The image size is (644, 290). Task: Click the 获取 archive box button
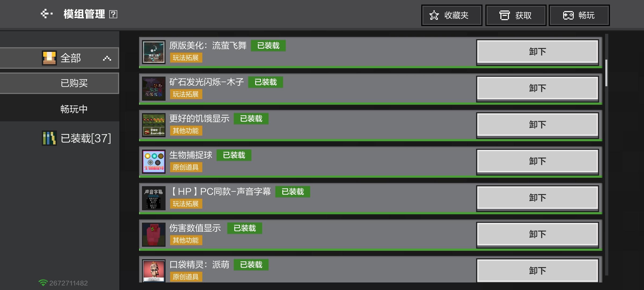(x=516, y=15)
